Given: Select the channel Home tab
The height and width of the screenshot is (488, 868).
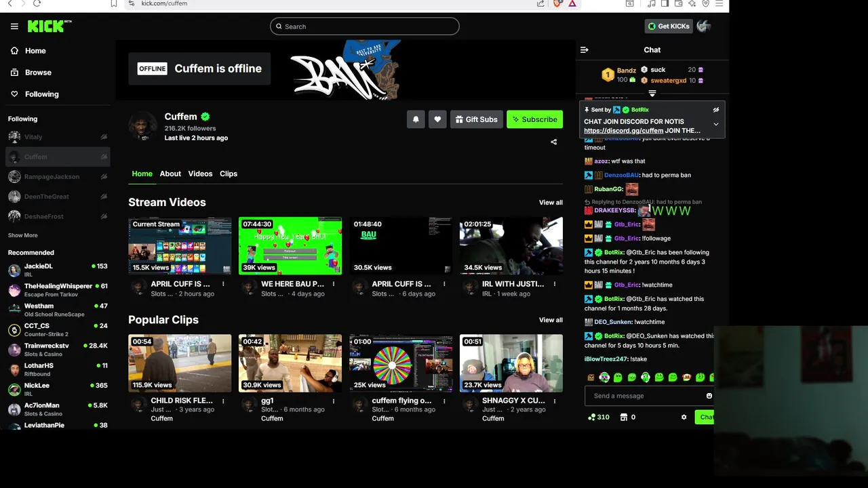Looking at the screenshot, I should [142, 174].
